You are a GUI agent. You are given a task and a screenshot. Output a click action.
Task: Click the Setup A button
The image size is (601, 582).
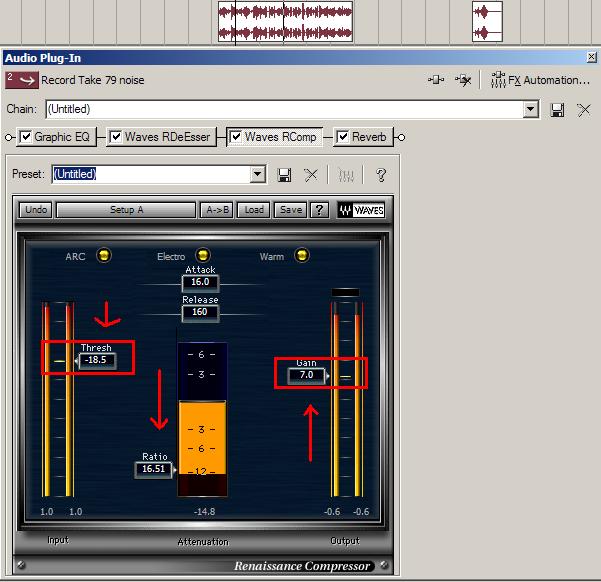coord(126,210)
